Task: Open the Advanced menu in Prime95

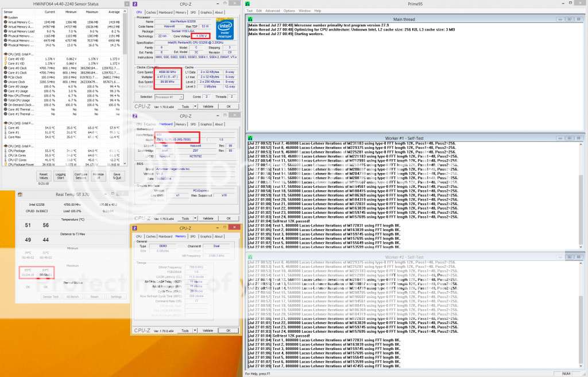Action: coord(272,10)
